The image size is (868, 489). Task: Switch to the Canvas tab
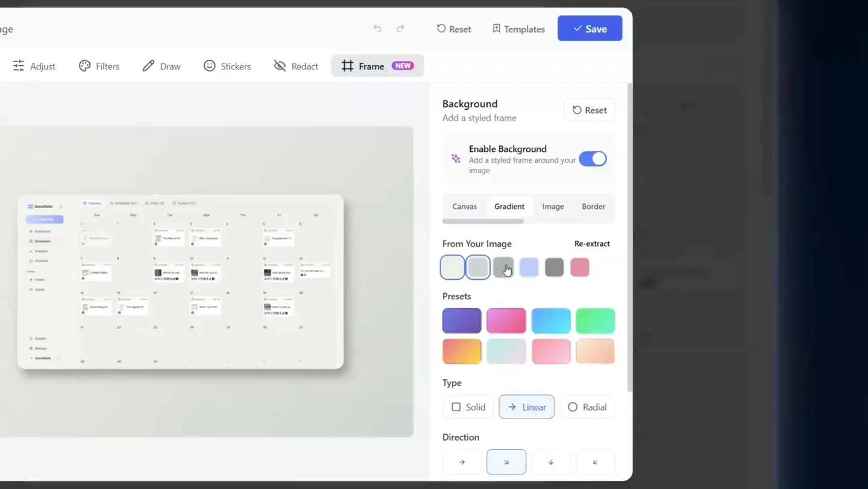click(464, 206)
